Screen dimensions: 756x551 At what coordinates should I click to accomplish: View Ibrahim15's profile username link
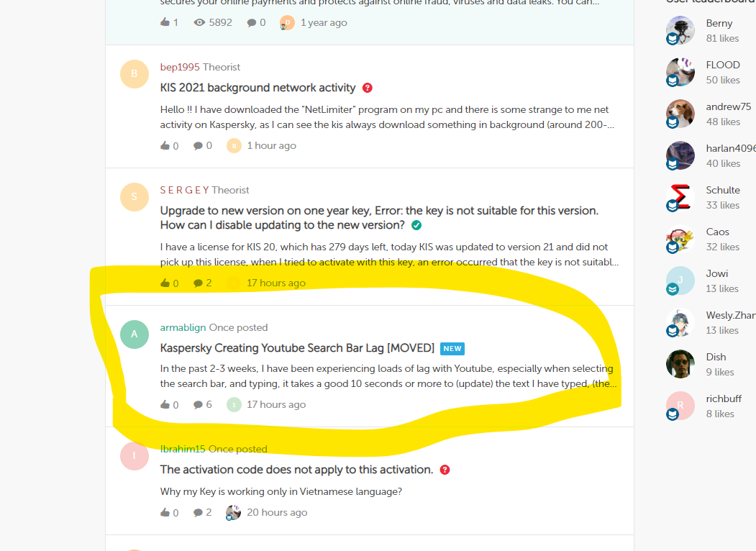click(183, 449)
